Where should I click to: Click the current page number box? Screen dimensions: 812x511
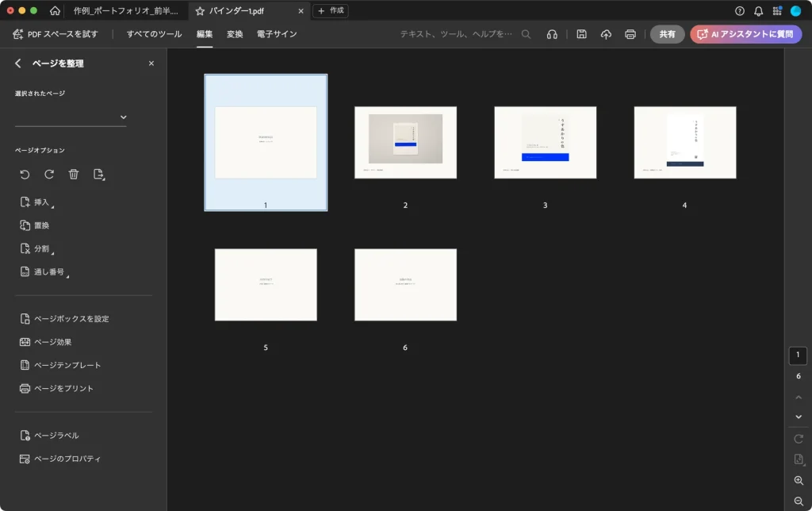coord(798,355)
